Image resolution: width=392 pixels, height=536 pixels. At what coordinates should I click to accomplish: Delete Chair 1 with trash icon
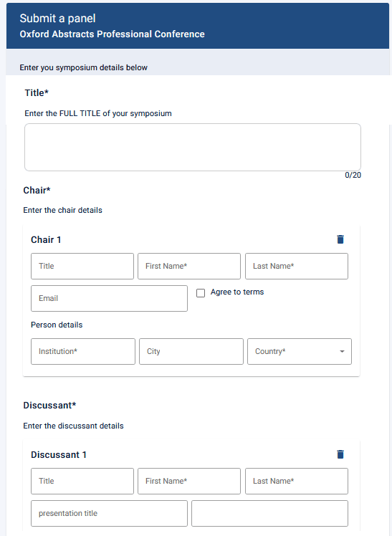(x=340, y=239)
